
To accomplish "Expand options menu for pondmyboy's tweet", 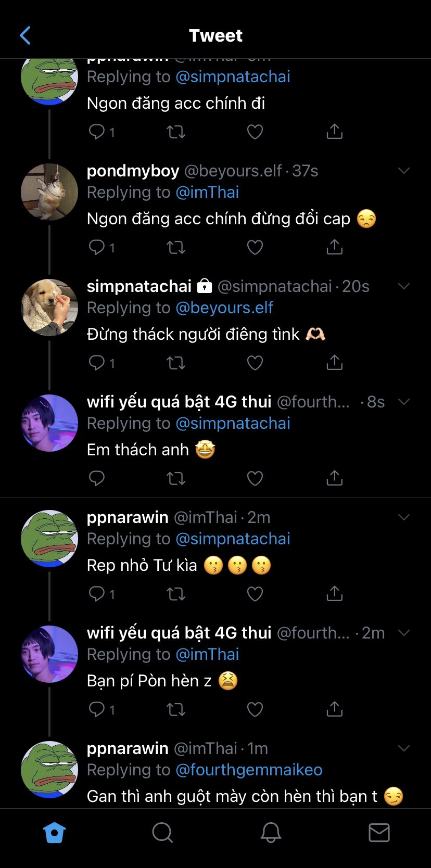I will point(404,171).
